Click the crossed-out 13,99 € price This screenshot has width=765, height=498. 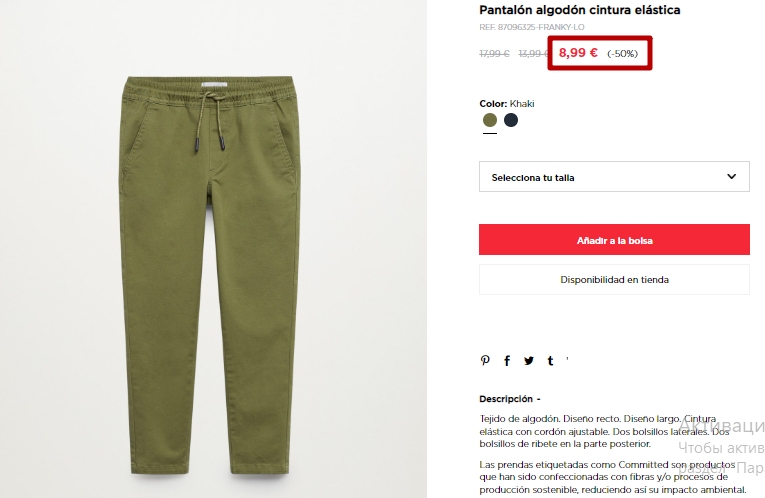tap(533, 54)
